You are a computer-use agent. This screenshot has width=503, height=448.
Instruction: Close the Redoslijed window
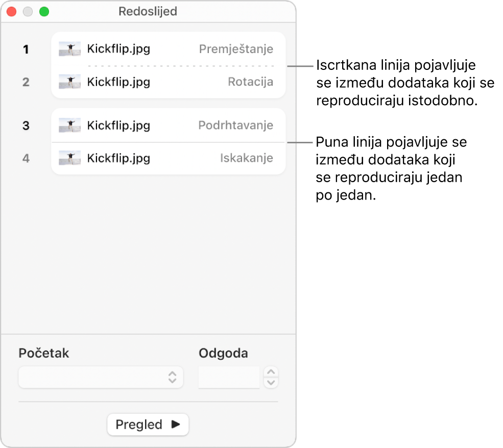[x=12, y=12]
